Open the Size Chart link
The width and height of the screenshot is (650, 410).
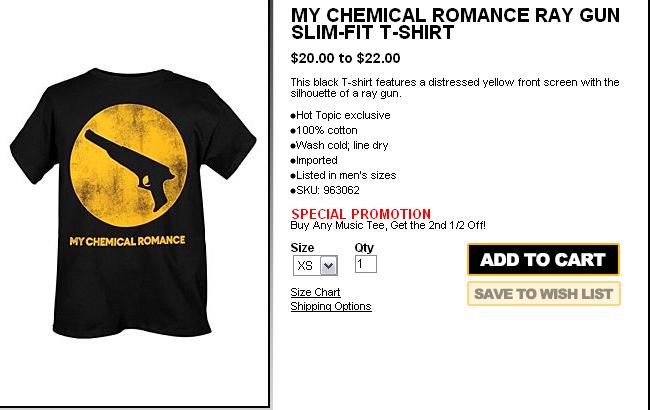tap(315, 292)
